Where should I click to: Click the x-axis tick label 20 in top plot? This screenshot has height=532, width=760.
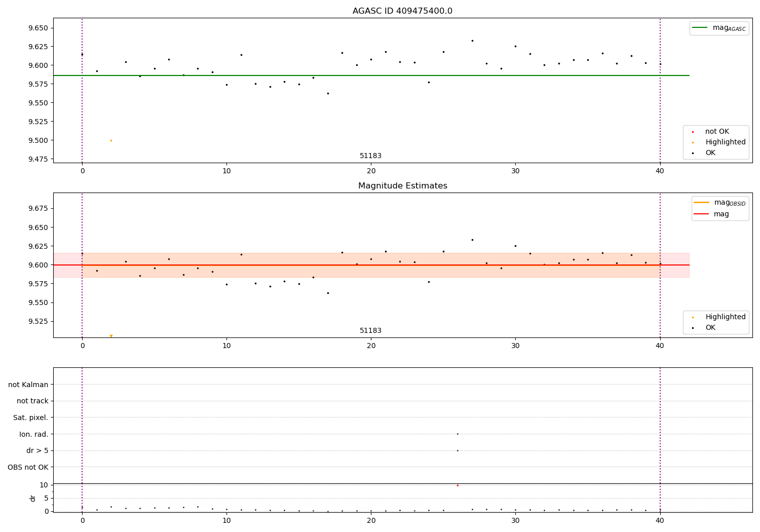(x=371, y=171)
